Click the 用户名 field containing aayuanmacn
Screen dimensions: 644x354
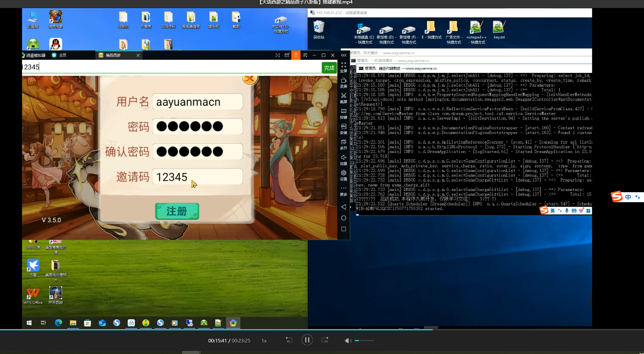tap(198, 102)
